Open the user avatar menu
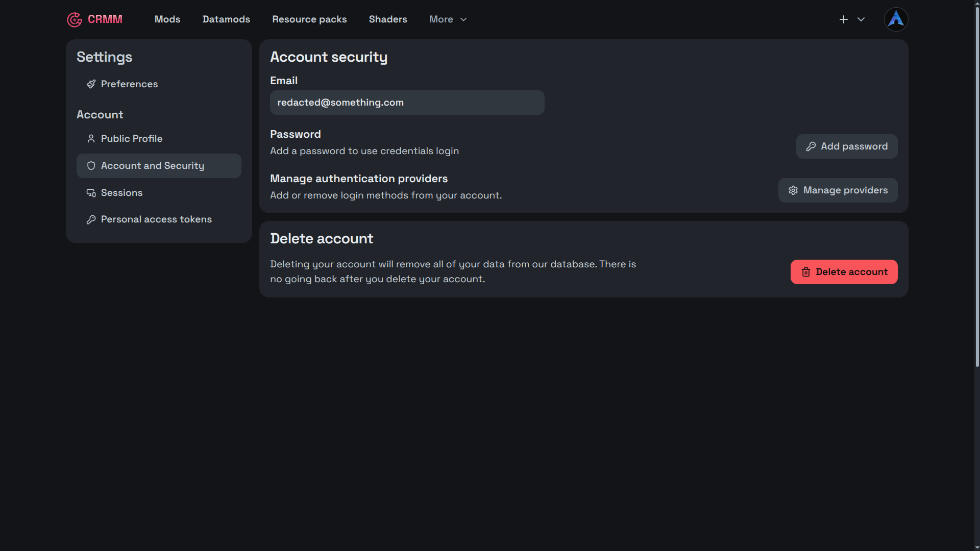This screenshot has width=980, height=551. coord(896,19)
